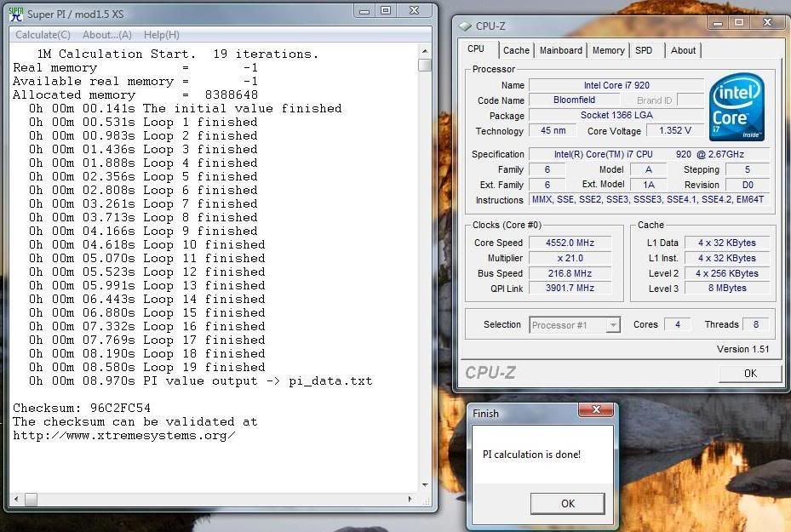Switch to the Memory tab
Viewport: 791px width, 532px height.
608,50
